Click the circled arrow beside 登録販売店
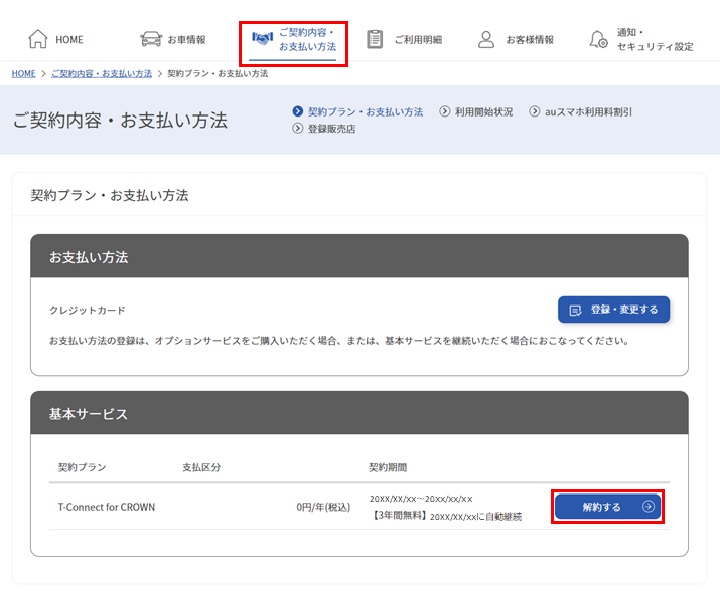This screenshot has height=600, width=720. pos(298,129)
